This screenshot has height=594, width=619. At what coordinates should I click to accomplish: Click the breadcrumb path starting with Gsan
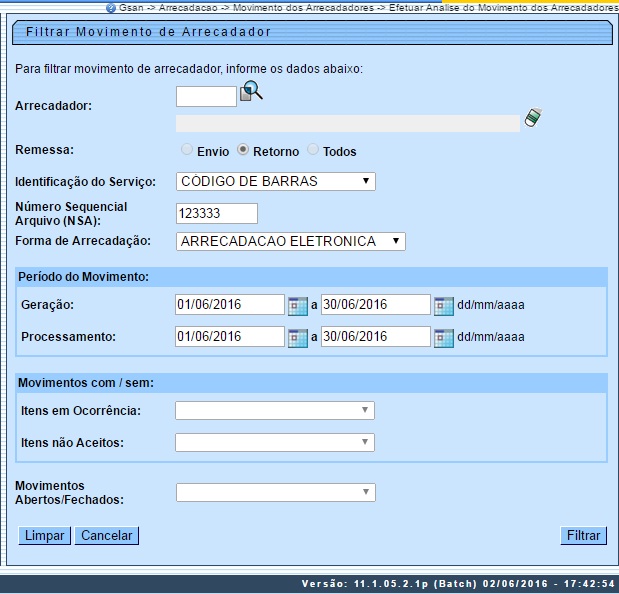pyautogui.click(x=369, y=8)
